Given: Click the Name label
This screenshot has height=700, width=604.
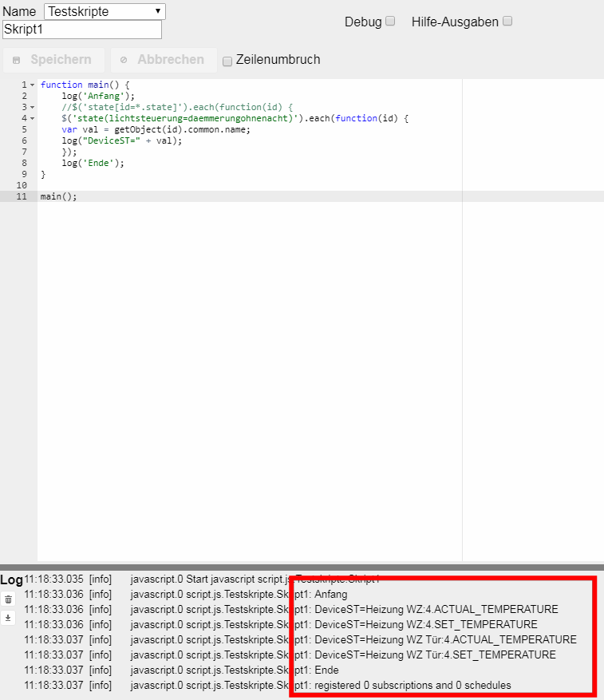Looking at the screenshot, I should tap(19, 11).
